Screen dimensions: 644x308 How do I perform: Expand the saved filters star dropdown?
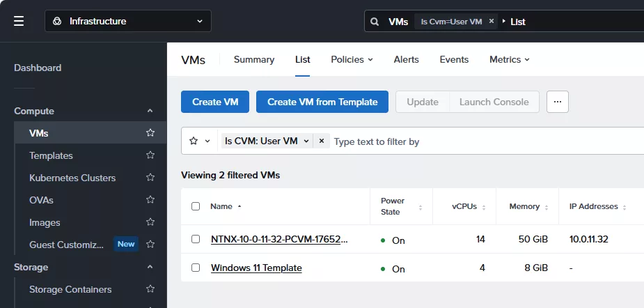click(200, 141)
